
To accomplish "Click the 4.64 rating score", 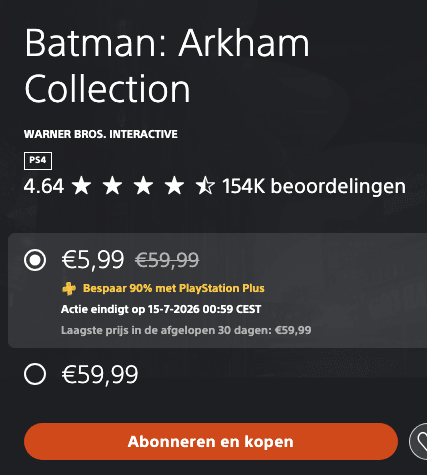I will click(44, 186).
